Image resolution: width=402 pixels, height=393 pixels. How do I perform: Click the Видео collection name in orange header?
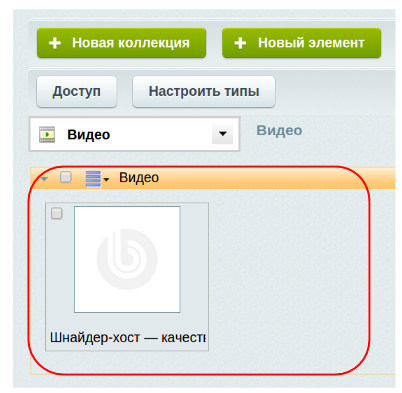(x=139, y=177)
